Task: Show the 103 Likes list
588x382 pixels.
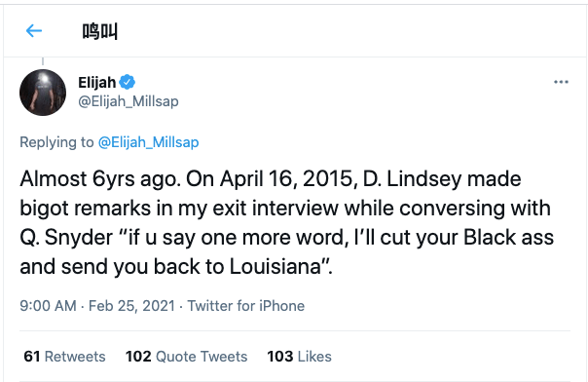Action: (x=299, y=357)
